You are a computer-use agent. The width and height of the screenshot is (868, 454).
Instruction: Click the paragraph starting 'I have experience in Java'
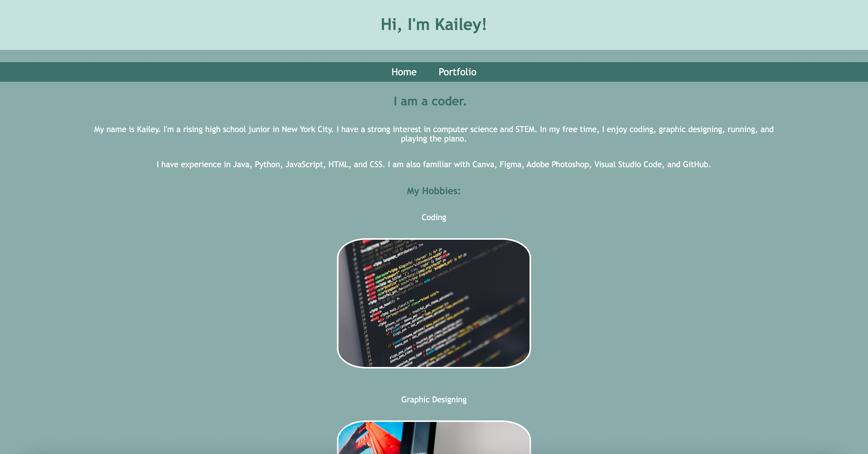[x=434, y=164]
